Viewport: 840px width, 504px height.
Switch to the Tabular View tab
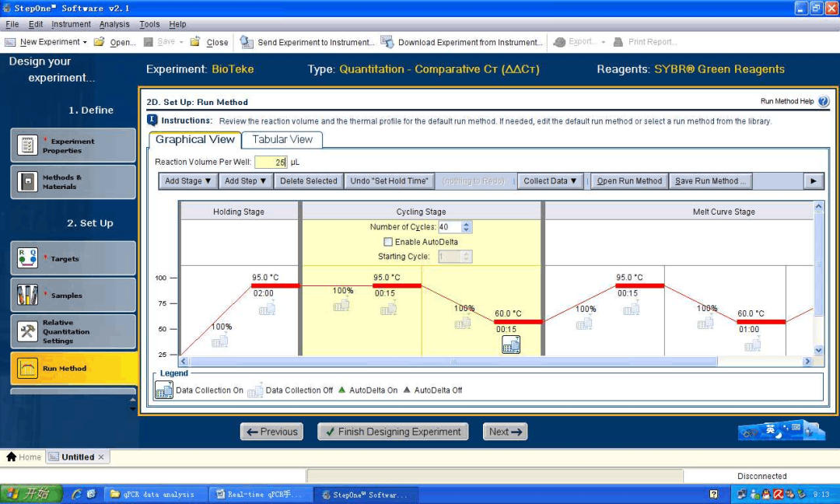click(x=282, y=140)
